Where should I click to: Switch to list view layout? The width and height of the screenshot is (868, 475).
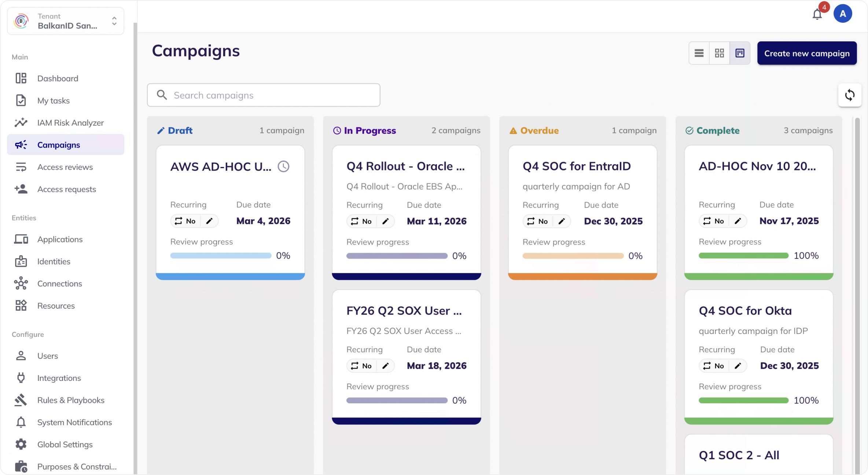pyautogui.click(x=699, y=53)
